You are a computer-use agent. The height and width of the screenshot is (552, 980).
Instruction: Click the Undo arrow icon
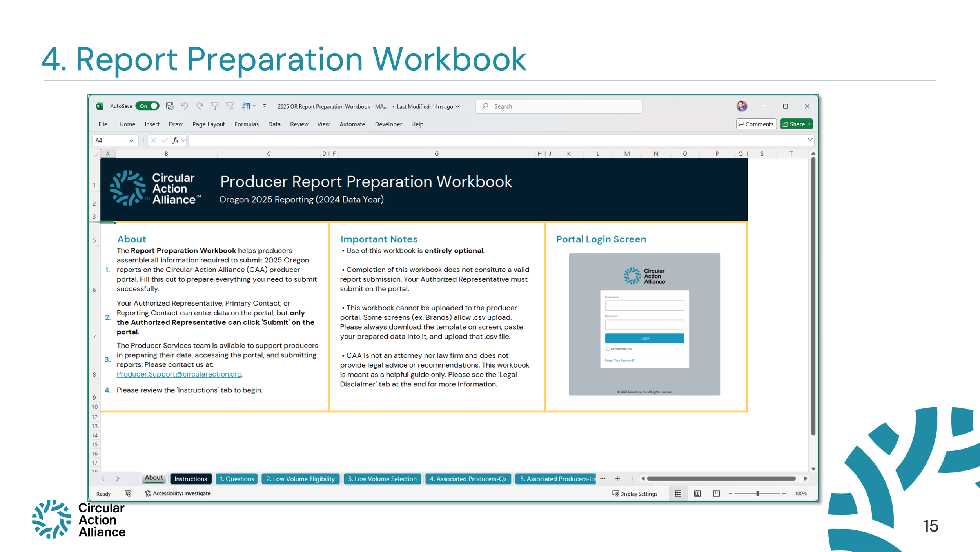click(185, 106)
